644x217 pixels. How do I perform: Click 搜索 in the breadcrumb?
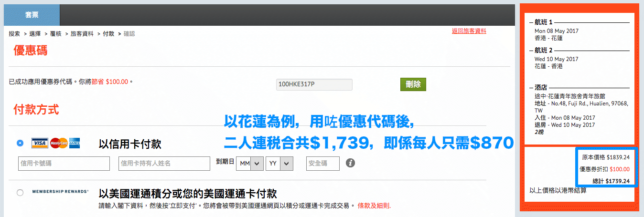coord(14,34)
